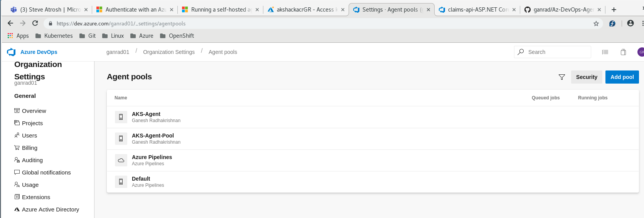This screenshot has width=644, height=218.
Task: Close the Settings Agent pools tab
Action: coord(428,10)
